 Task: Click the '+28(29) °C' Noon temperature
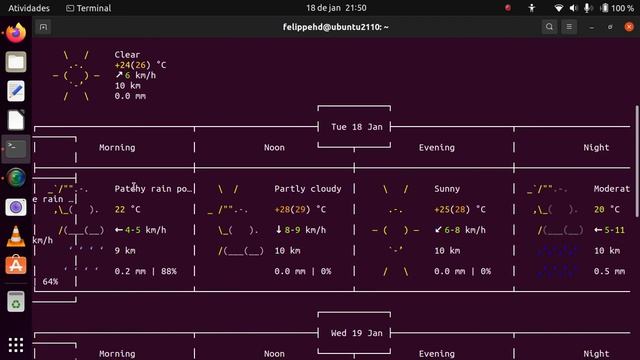300,209
